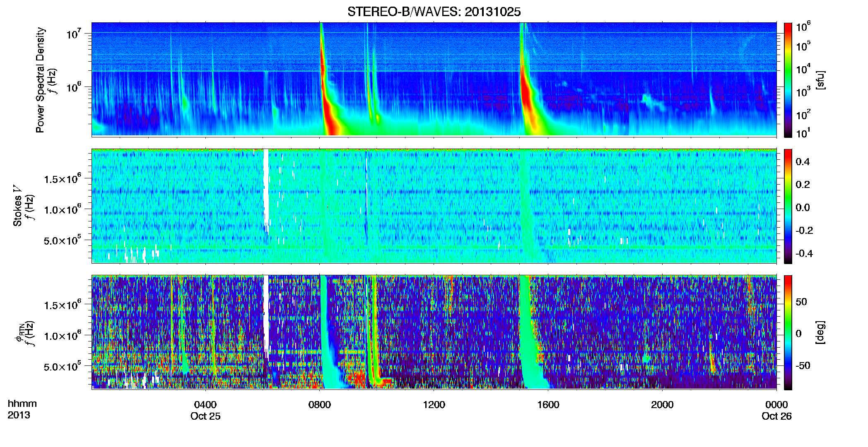Click the plot title STEREO-B/WAVES: 20131025
This screenshot has width=868, height=447.
pyautogui.click(x=434, y=12)
